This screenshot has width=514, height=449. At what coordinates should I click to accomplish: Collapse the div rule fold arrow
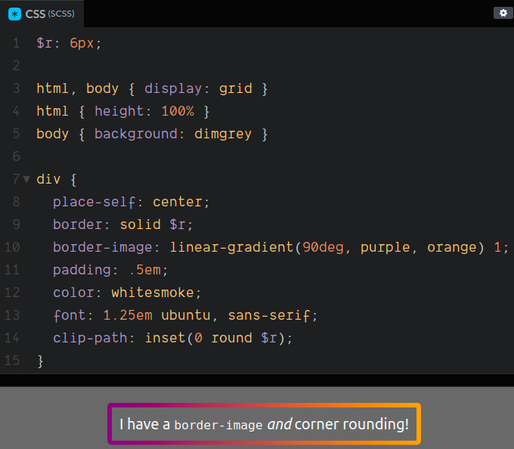point(27,179)
